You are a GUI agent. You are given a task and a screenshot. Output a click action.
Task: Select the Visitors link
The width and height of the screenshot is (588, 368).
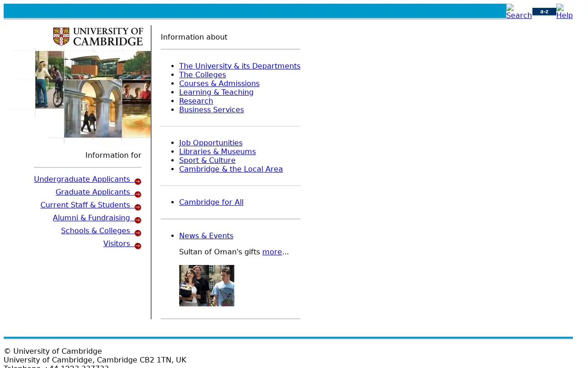[117, 244]
